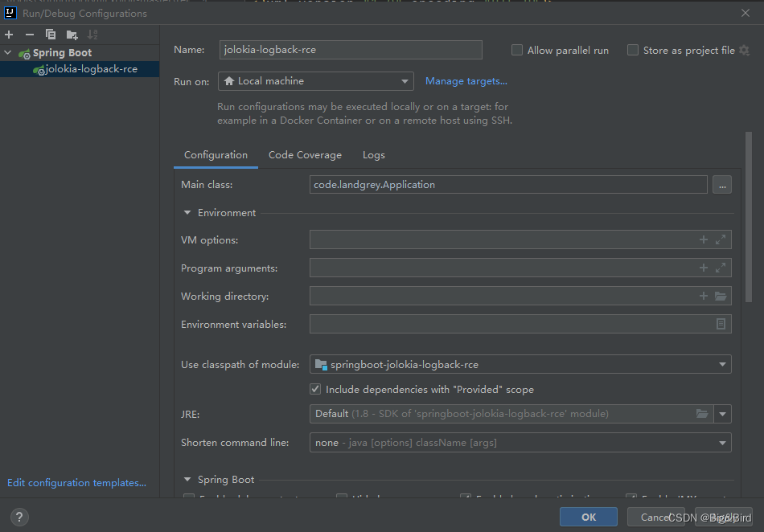The height and width of the screenshot is (532, 764).
Task: Click Manage targets link
Action: tap(466, 81)
